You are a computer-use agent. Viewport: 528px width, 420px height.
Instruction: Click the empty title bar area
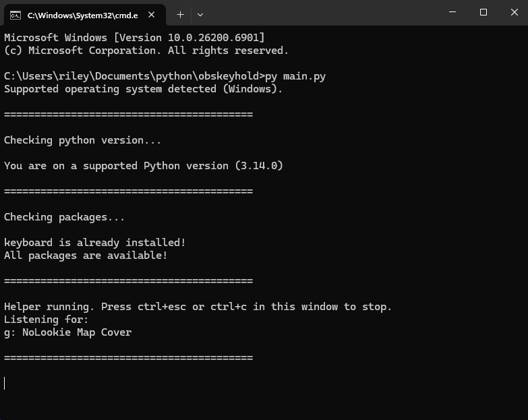tap(324, 13)
